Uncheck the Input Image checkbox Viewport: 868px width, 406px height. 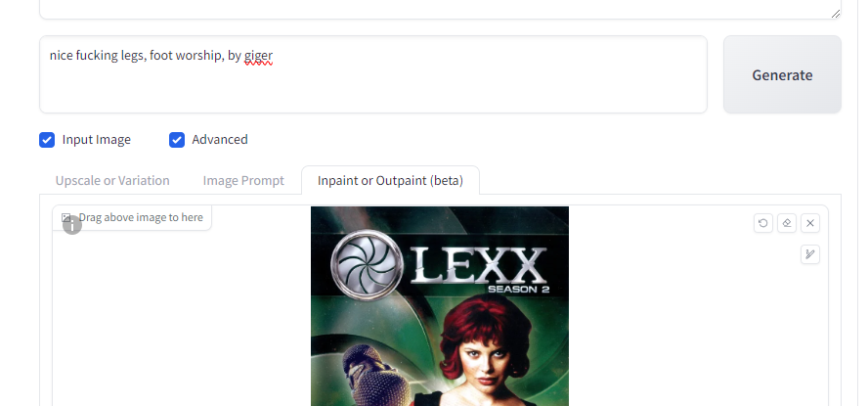[47, 140]
